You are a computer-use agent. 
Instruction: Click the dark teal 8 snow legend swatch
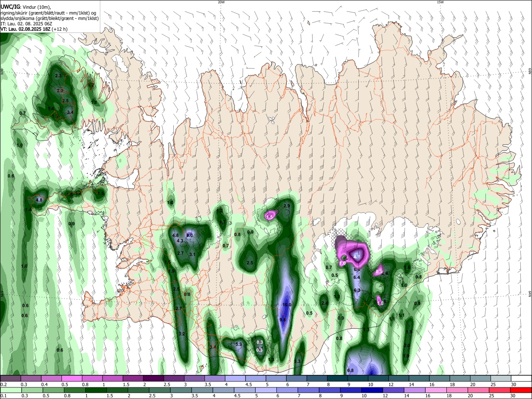(337, 379)
